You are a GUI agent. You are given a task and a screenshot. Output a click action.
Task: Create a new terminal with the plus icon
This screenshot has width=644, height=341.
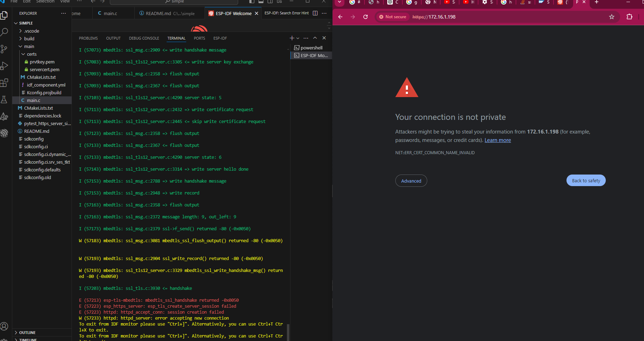click(x=292, y=38)
